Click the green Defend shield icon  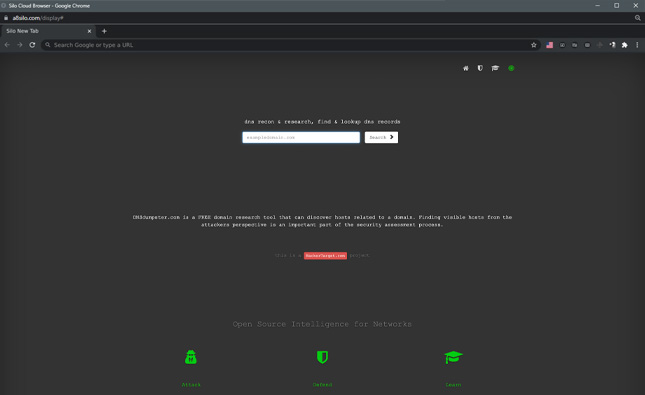coord(322,357)
